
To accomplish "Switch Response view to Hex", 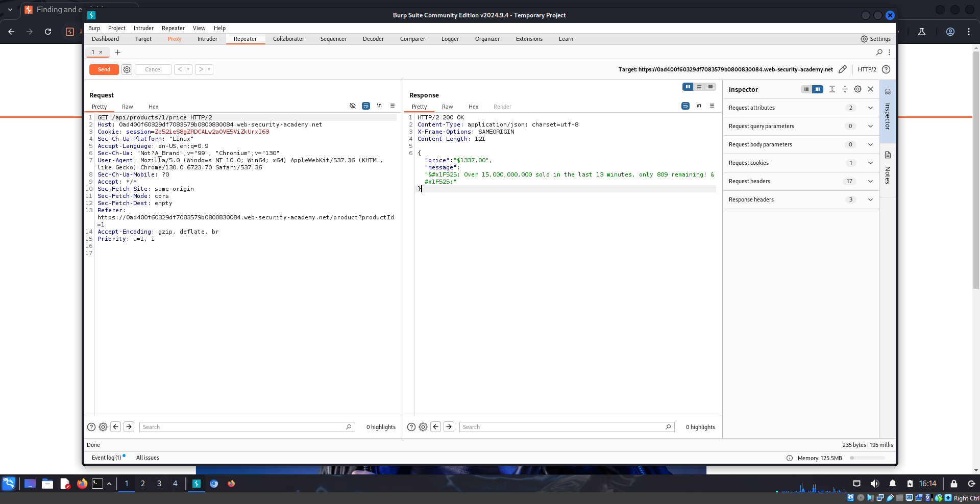I will click(x=473, y=107).
